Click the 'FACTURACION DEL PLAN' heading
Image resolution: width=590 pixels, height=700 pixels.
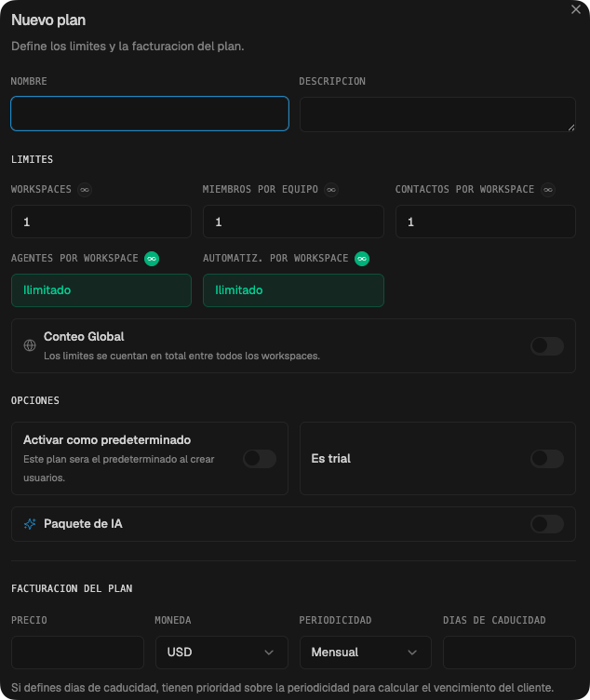point(72,588)
